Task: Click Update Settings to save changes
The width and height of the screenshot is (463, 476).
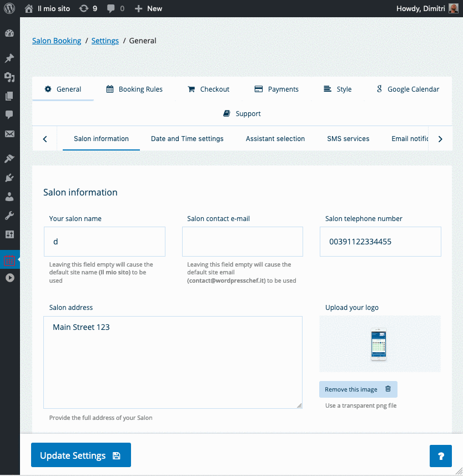Action: (x=80, y=454)
